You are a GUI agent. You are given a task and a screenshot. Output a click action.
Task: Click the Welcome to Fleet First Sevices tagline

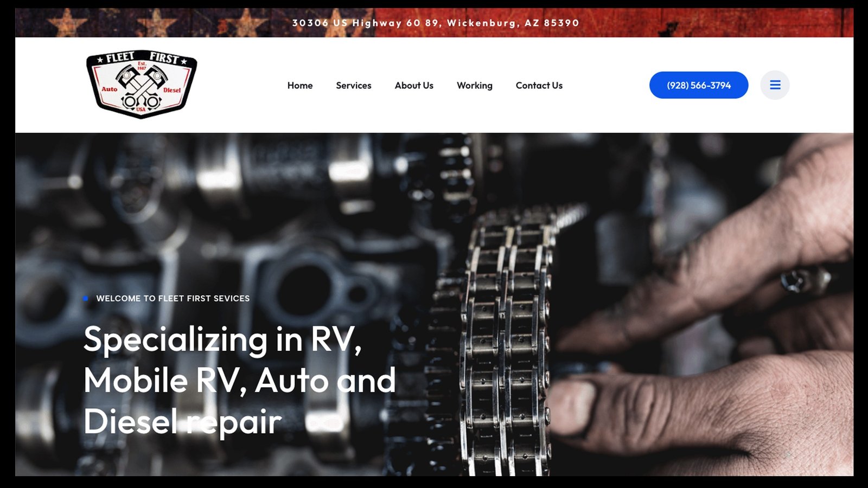point(173,298)
